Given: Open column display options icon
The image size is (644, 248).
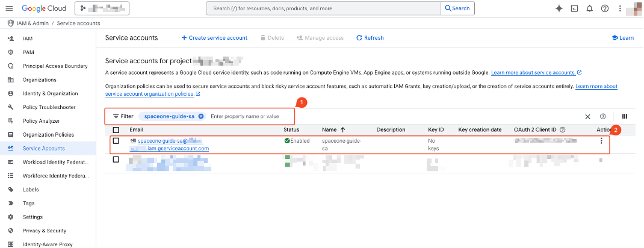Looking at the screenshot, I should tap(625, 117).
